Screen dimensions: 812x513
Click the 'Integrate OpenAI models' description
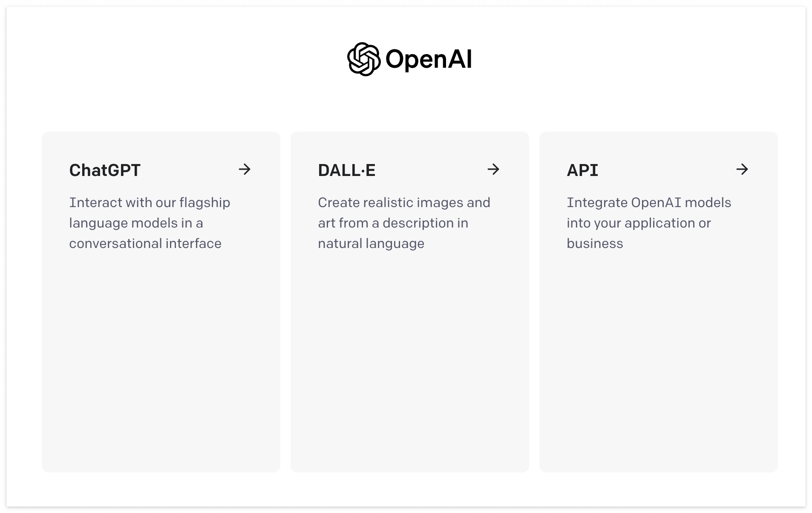(649, 223)
